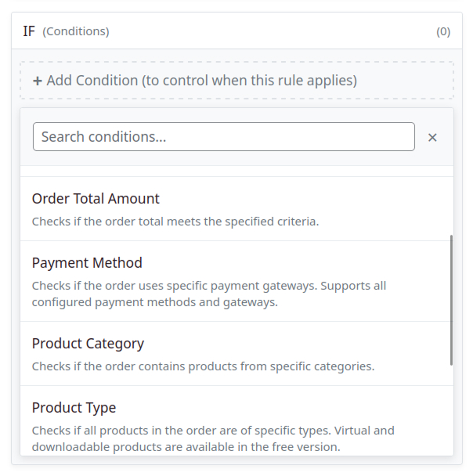Pick the Product Category condition

point(236,354)
